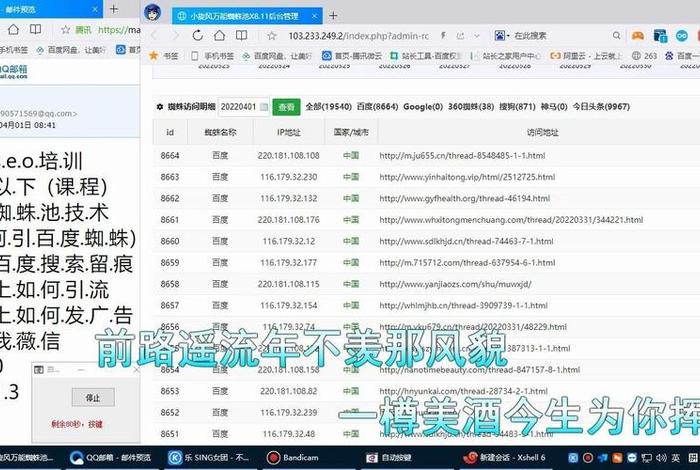
Task: Open the calendar picker beside the date
Action: 264,107
